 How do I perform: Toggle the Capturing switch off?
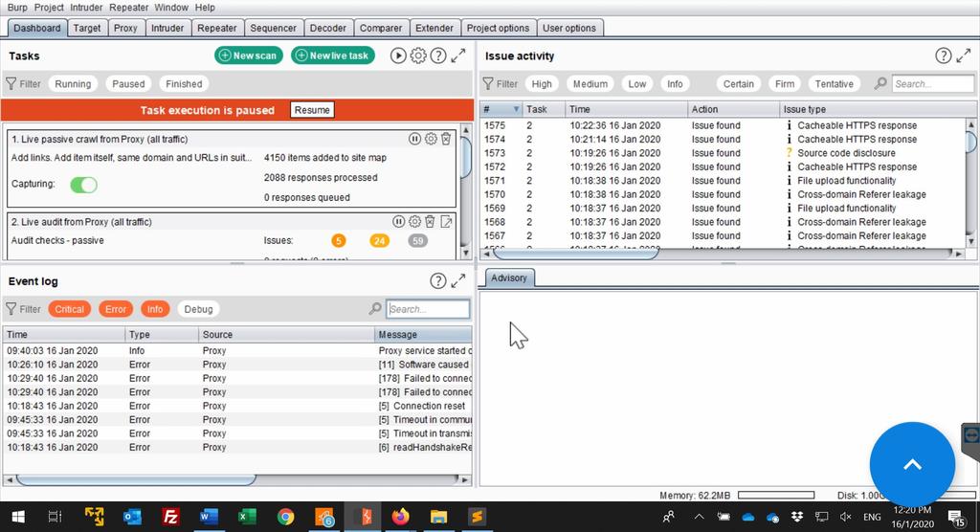pyautogui.click(x=84, y=185)
